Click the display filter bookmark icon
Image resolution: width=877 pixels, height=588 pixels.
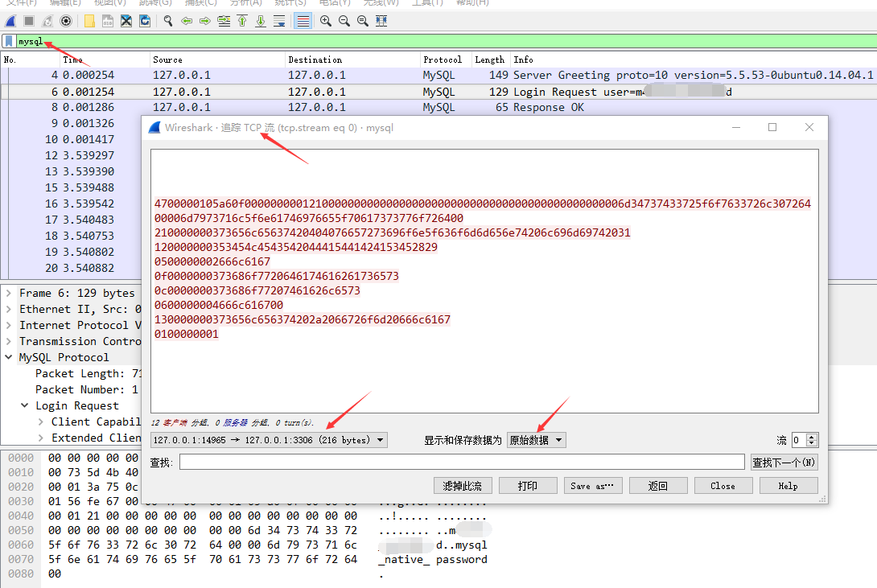[x=9, y=41]
